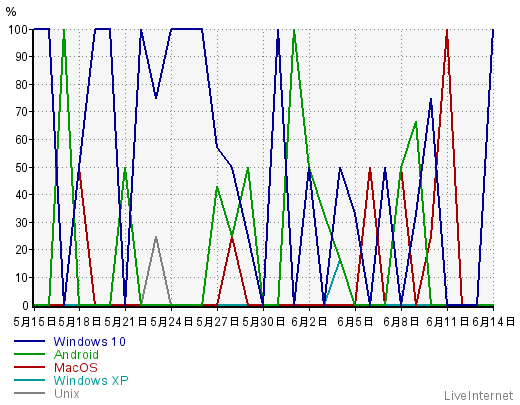
Task: Click the 6月14日 x-axis date label
Action: pyautogui.click(x=493, y=322)
